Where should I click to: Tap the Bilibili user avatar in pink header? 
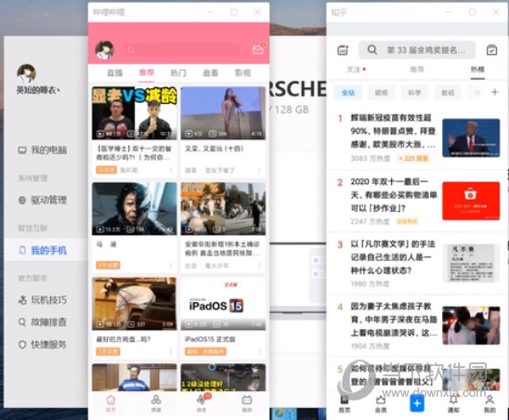pos(104,50)
